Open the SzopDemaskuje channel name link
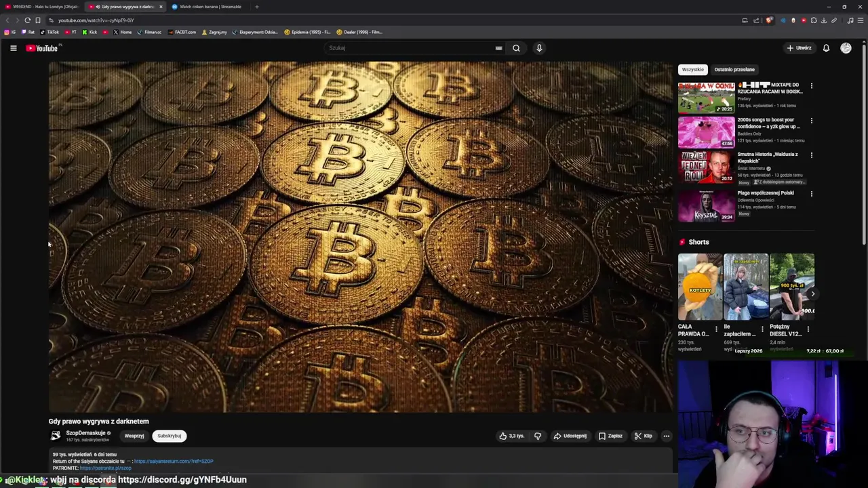This screenshot has width=868, height=488. pyautogui.click(x=85, y=433)
